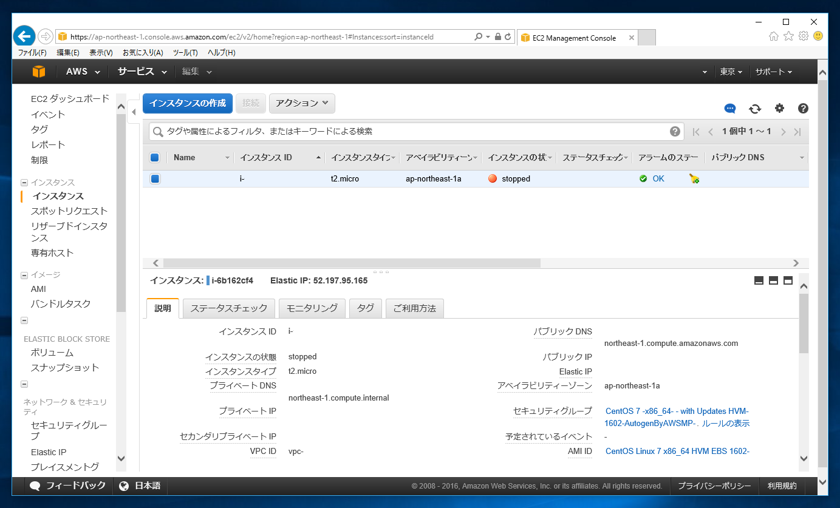Open EC2 ダッシュボード in sidebar
Viewport: 840px width, 508px height.
coord(70,99)
